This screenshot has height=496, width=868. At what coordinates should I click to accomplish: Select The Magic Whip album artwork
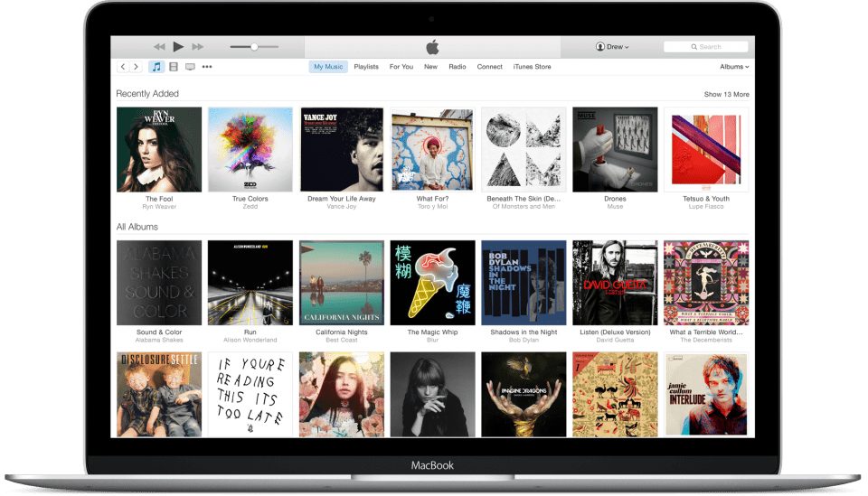coord(432,283)
